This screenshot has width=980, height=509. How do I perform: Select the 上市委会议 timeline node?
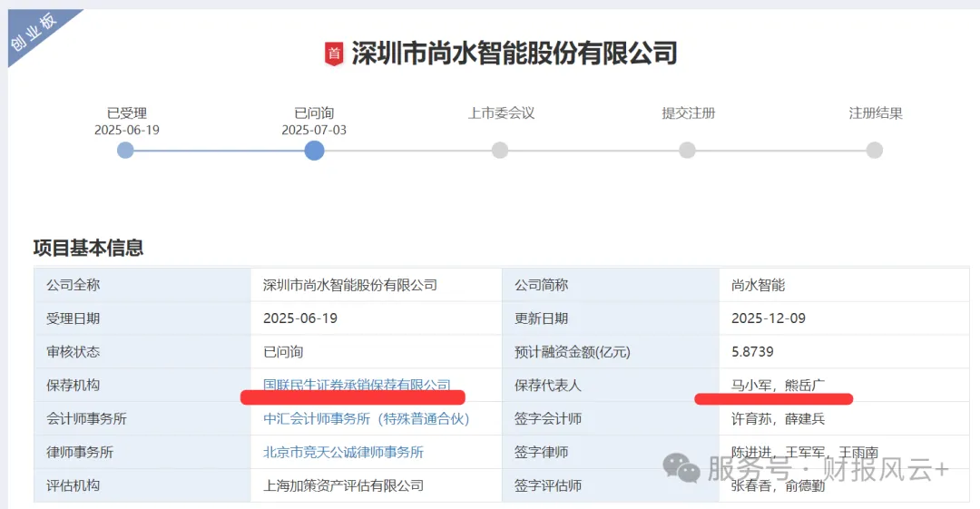500,150
